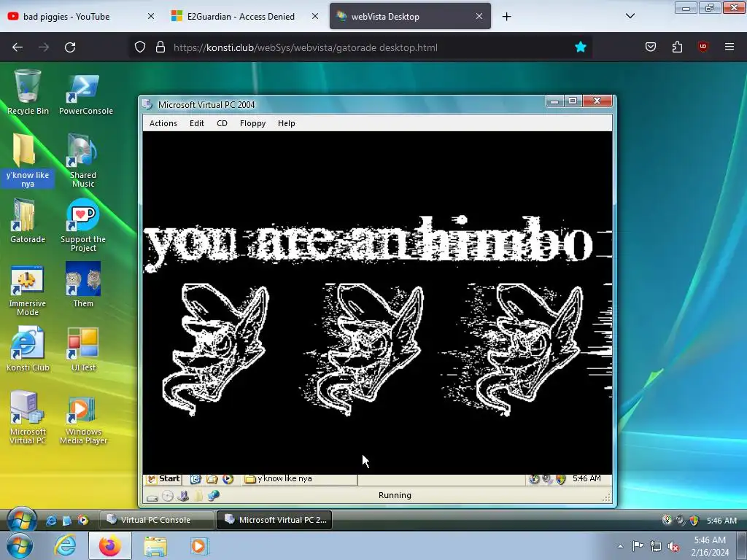
Task: Open the Help menu in Virtual PC
Action: [x=286, y=122]
